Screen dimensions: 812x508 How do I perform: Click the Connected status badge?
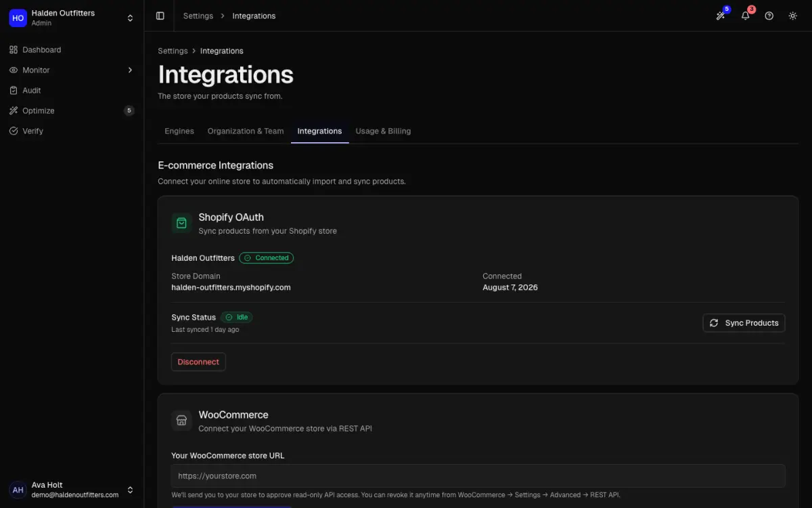coord(266,258)
